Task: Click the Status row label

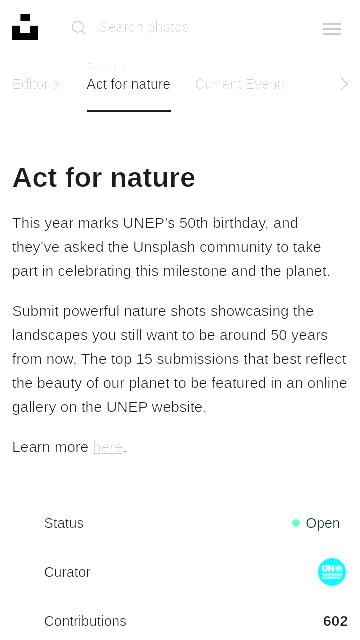Action: pyautogui.click(x=64, y=523)
